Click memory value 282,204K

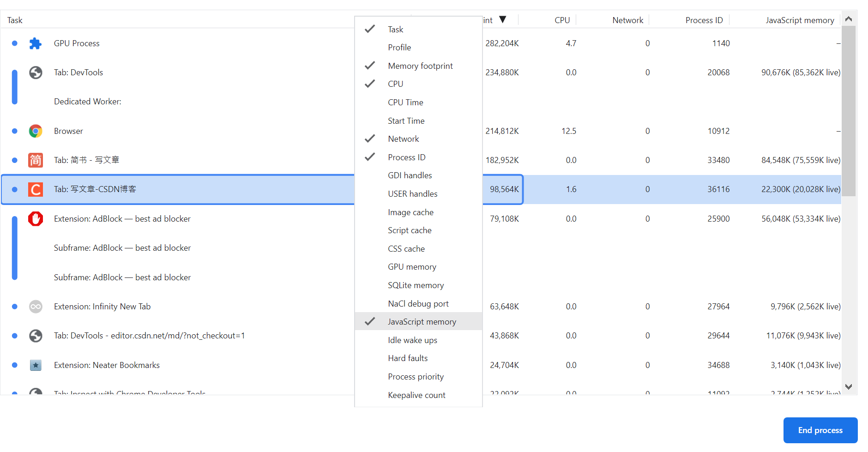(x=502, y=43)
